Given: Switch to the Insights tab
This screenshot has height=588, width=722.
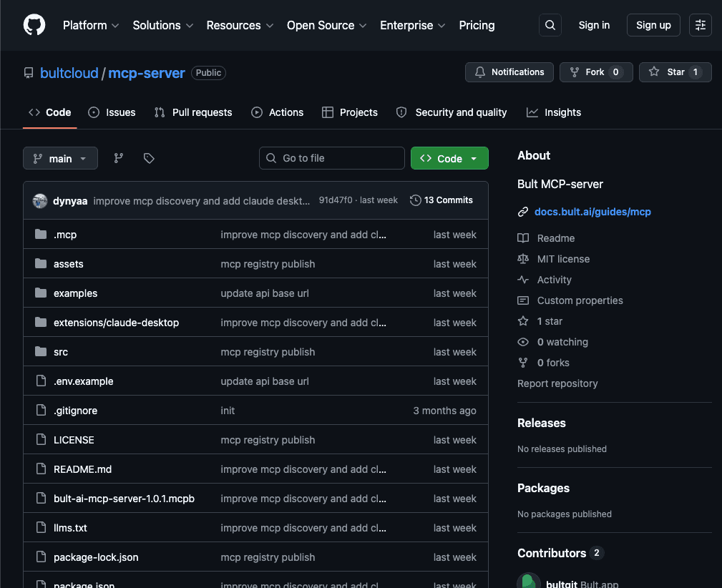Looking at the screenshot, I should 554,112.
